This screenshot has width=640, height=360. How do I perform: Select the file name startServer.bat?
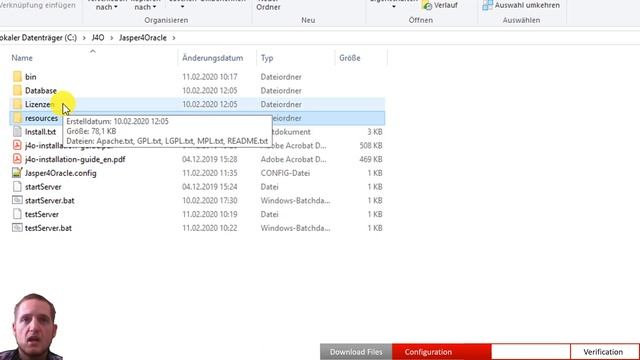[50, 200]
